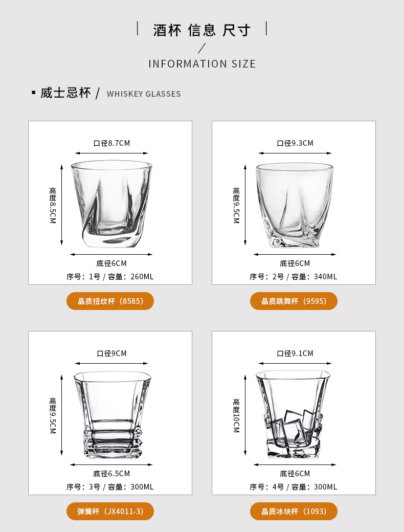Click the 高度10CM vertical label
Viewport: 404px width, 532px height.
236,415
